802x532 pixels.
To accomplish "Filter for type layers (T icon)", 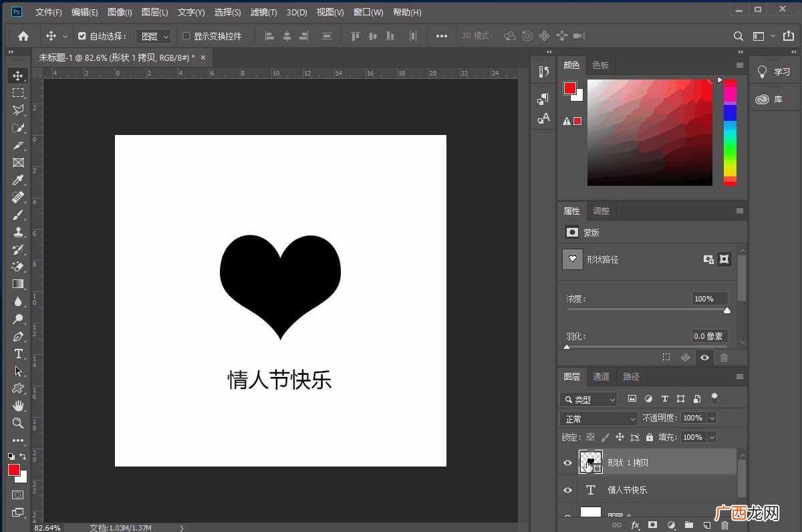I will click(x=664, y=399).
